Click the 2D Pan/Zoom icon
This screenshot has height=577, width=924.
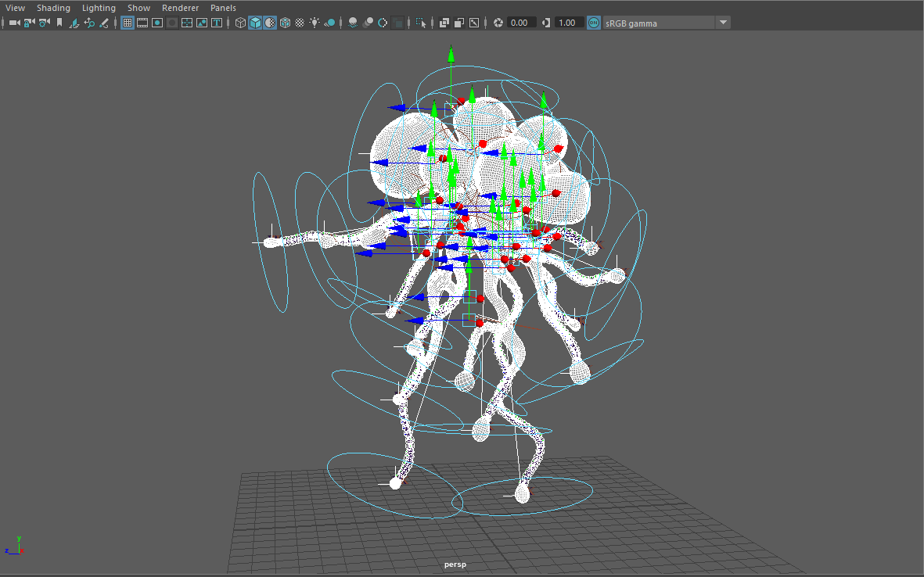pos(89,23)
